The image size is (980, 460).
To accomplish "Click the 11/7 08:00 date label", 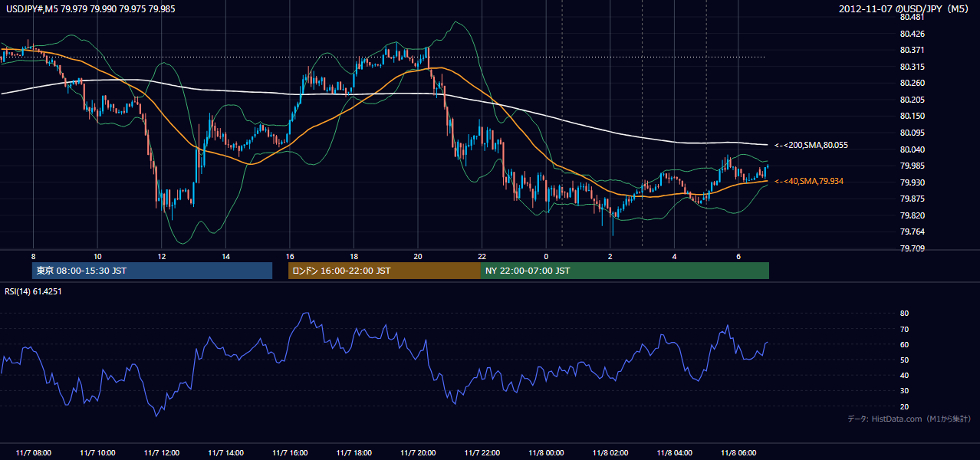I will pyautogui.click(x=33, y=453).
